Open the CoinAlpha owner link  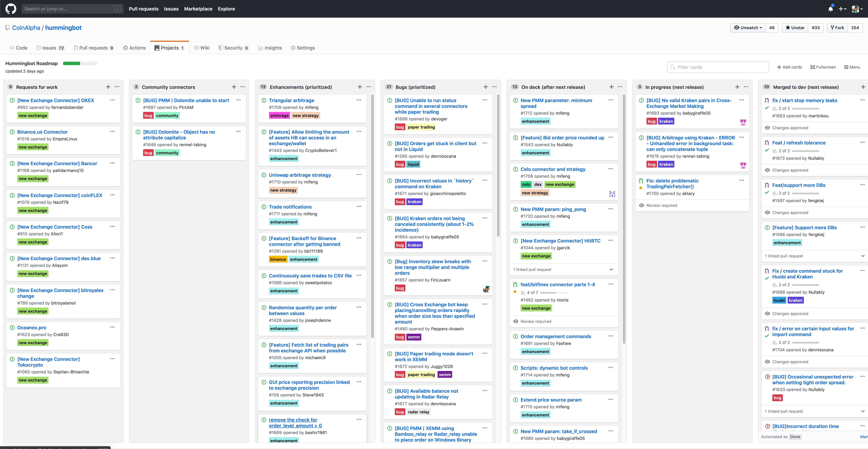(x=26, y=28)
